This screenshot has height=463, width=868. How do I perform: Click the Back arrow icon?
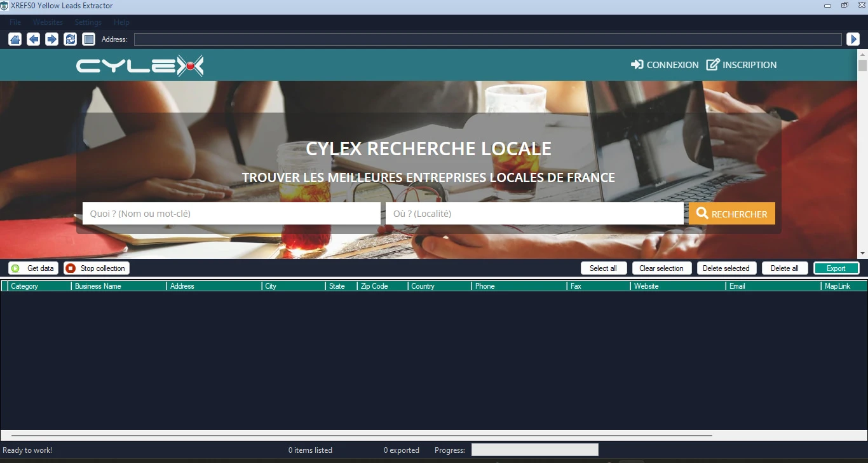33,39
